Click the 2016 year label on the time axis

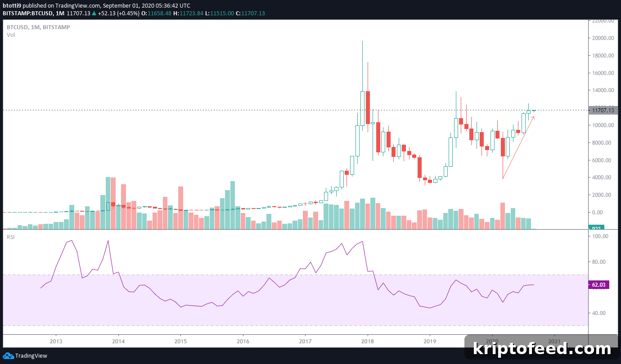point(243,341)
